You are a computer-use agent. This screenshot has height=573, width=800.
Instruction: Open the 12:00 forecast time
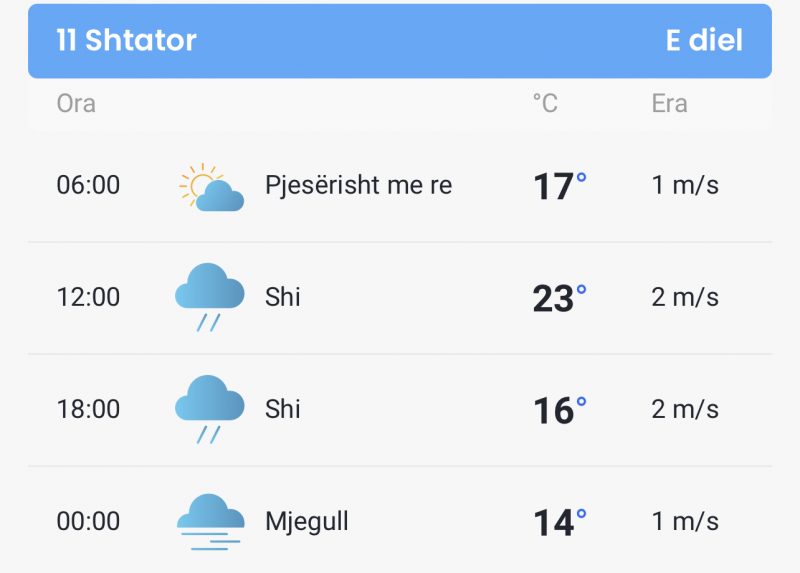88,297
